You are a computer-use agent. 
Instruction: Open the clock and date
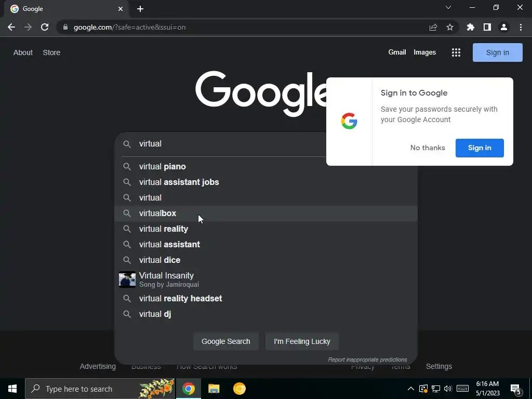487,389
